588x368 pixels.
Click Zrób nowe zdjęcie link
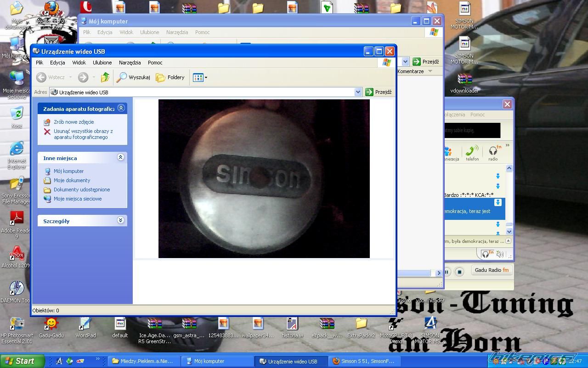pos(73,122)
